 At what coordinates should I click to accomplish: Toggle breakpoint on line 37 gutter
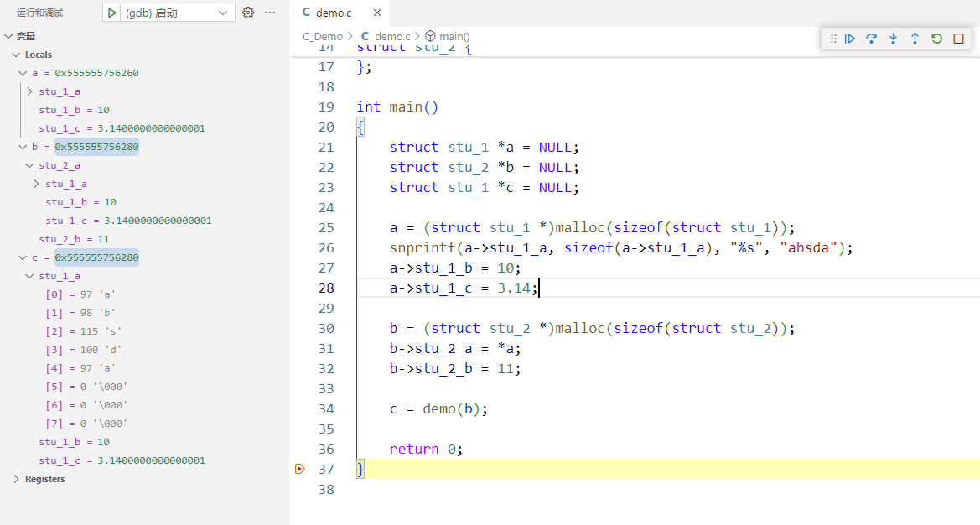300,469
